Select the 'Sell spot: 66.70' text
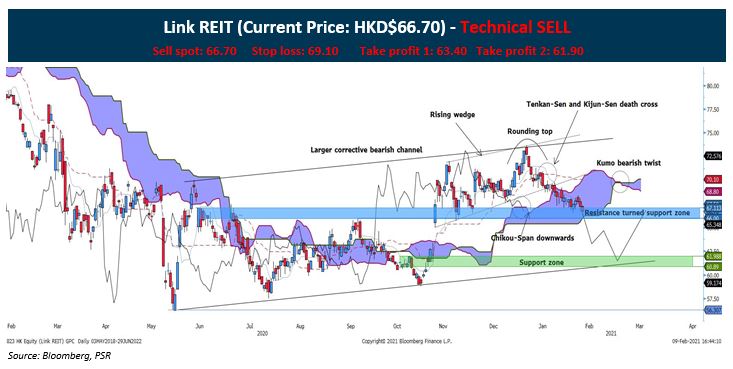This screenshot has height=369, width=733. [194, 51]
